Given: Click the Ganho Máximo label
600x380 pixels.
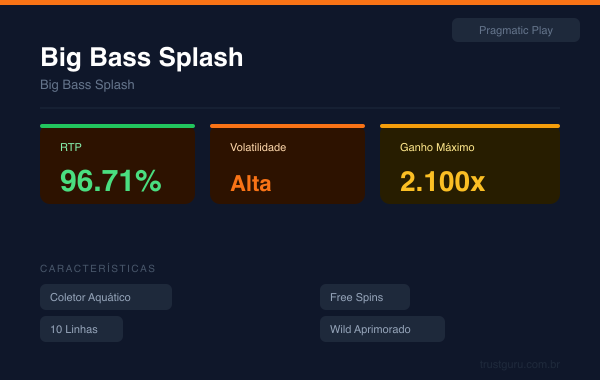Looking at the screenshot, I should click(x=437, y=147).
